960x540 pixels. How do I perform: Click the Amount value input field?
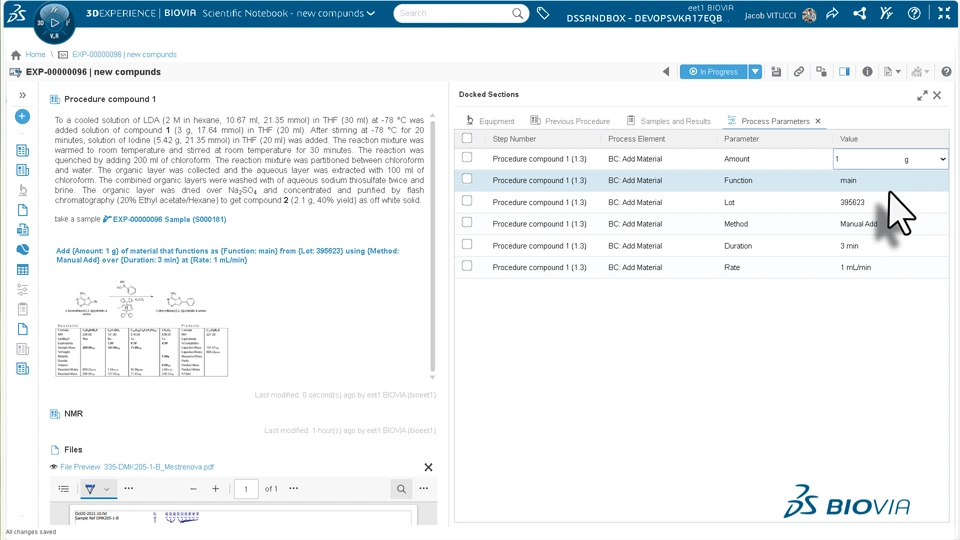867,159
